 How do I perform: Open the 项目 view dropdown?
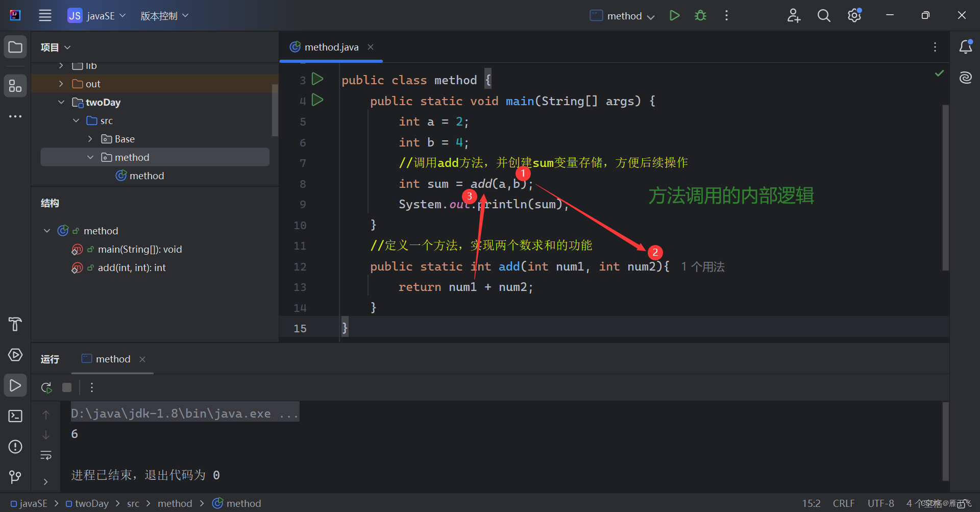[x=56, y=47]
